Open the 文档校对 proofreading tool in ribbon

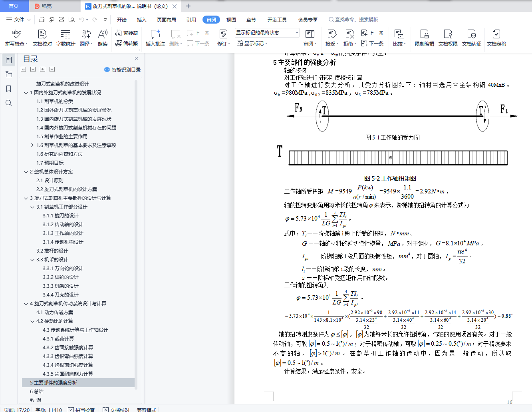pyautogui.click(x=42, y=38)
